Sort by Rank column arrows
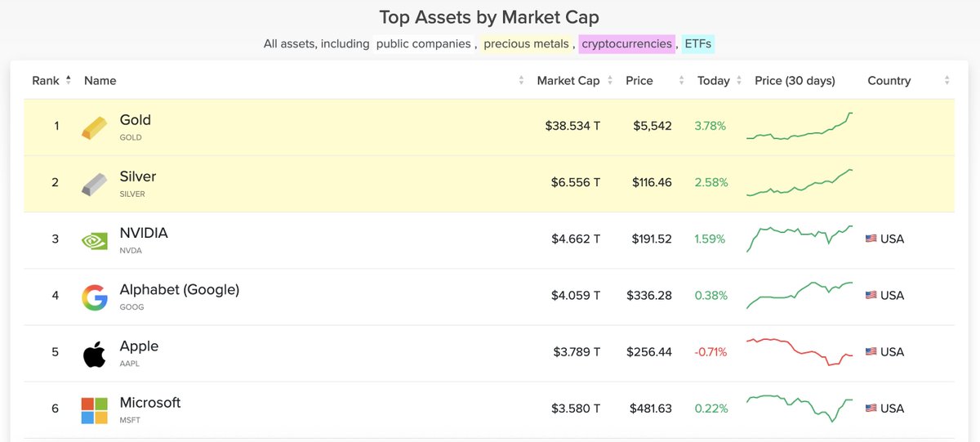The width and height of the screenshot is (980, 442). coord(69,80)
